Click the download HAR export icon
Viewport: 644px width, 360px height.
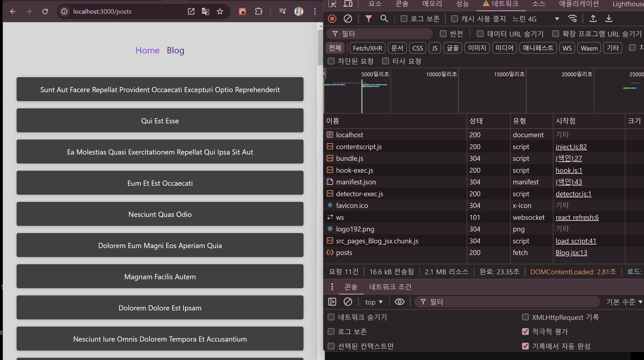[609, 19]
